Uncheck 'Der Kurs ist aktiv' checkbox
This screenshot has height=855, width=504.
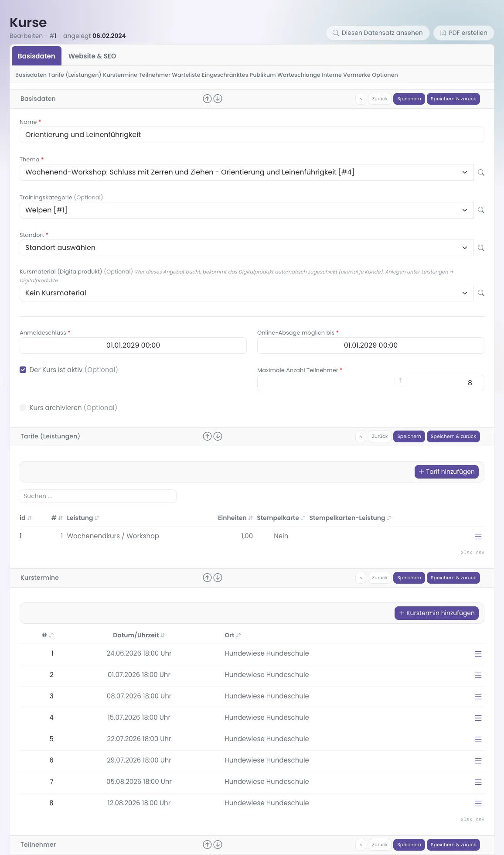[23, 370]
